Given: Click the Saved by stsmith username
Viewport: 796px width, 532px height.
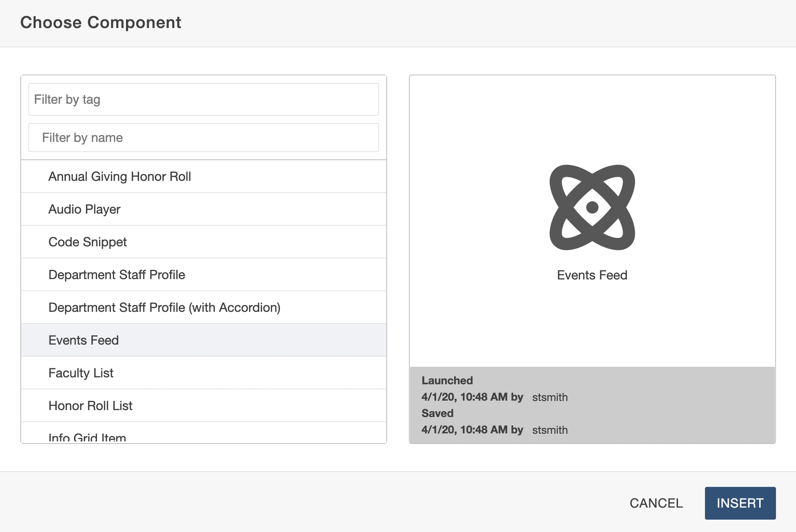Looking at the screenshot, I should click(x=550, y=430).
